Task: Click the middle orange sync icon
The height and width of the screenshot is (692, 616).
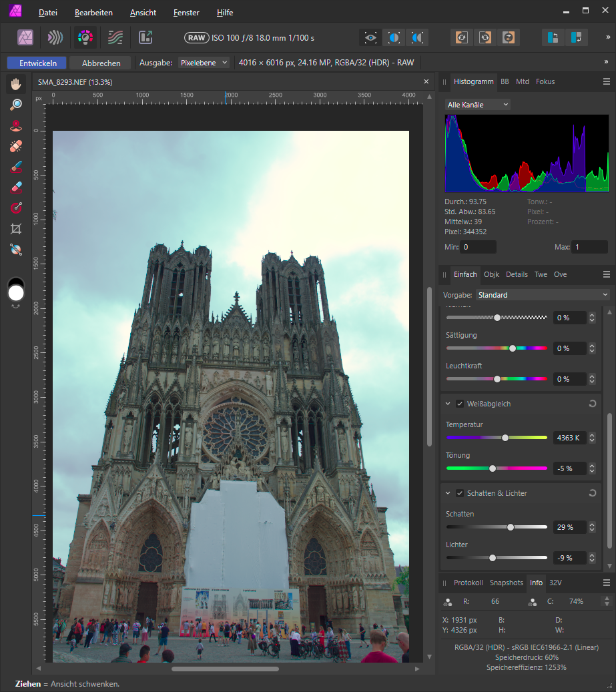Action: click(485, 37)
